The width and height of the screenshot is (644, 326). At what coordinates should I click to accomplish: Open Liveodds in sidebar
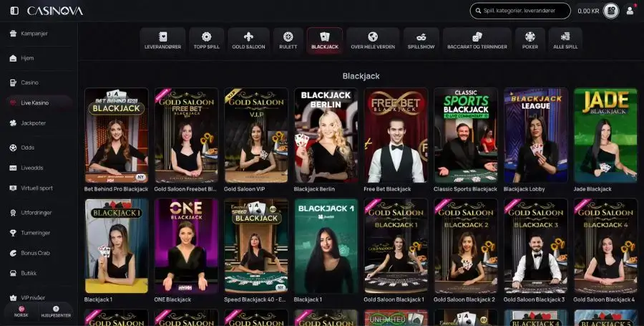coord(39,168)
